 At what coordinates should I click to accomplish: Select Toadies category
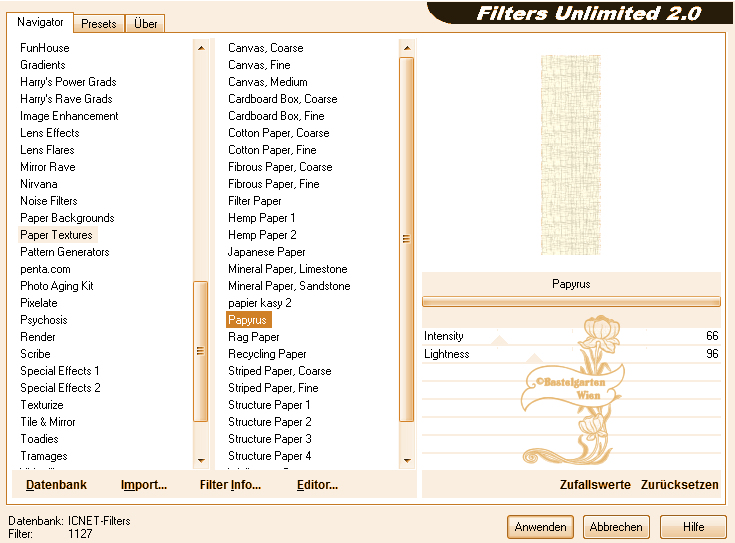coord(39,438)
